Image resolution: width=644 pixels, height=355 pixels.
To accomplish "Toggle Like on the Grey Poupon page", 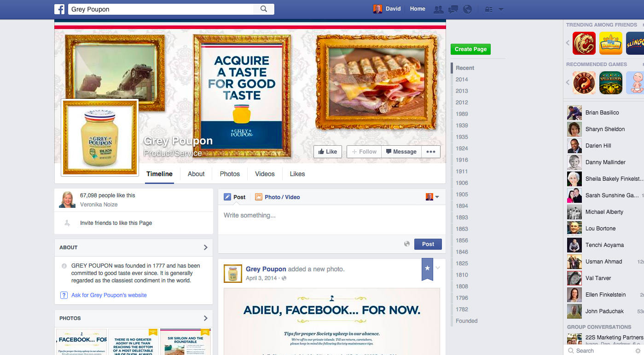I will tap(328, 152).
